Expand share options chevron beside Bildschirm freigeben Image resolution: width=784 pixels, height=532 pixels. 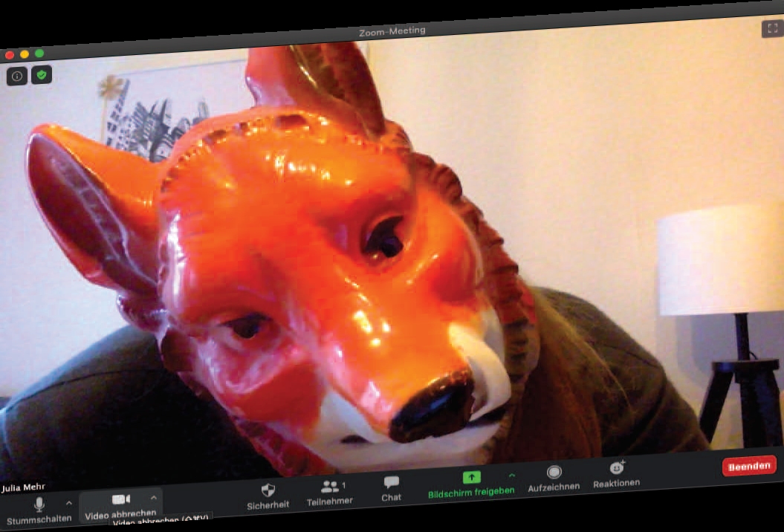click(x=511, y=475)
